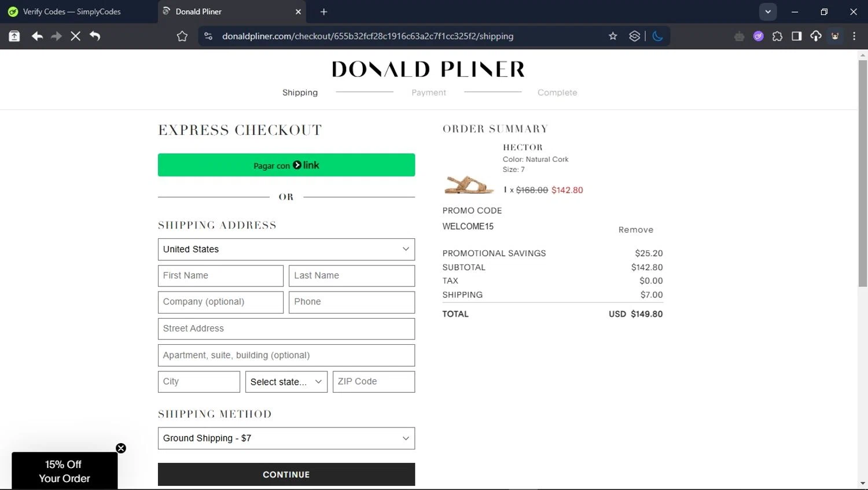
Task: Go to the Payment checkout step
Action: tap(429, 93)
